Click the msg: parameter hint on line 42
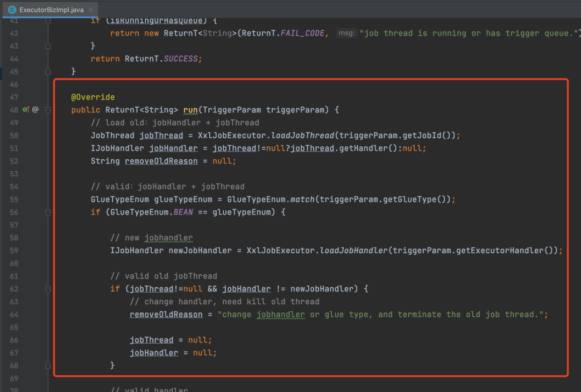581x392 pixels. [346, 33]
